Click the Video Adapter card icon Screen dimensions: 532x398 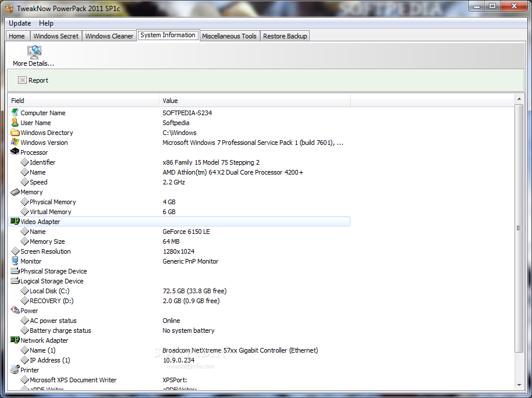[15, 222]
